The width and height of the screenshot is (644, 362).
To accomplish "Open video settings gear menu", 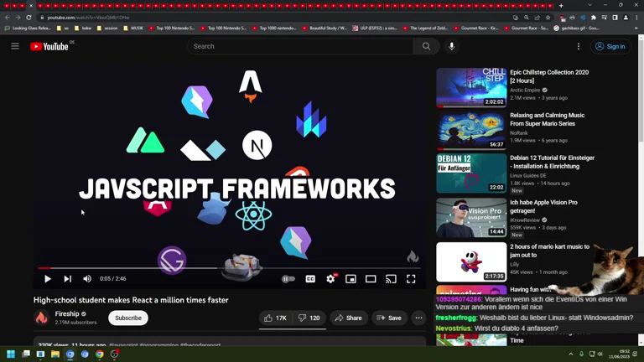I will click(330, 279).
